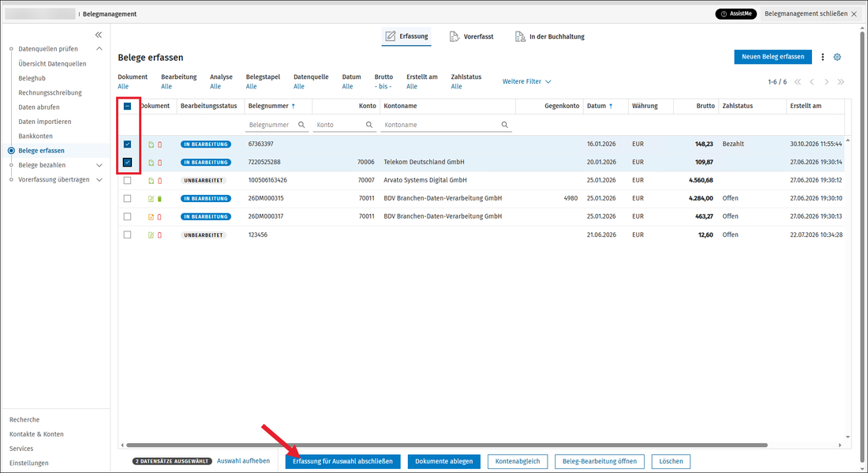868x473 pixels.
Task: Open the green document icon for 26DM000315
Action: click(152, 199)
